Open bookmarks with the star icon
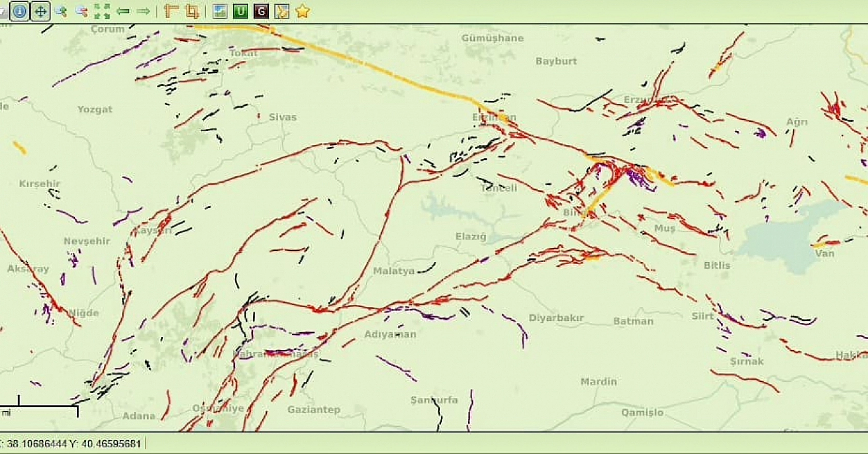The image size is (868, 454). (x=302, y=11)
